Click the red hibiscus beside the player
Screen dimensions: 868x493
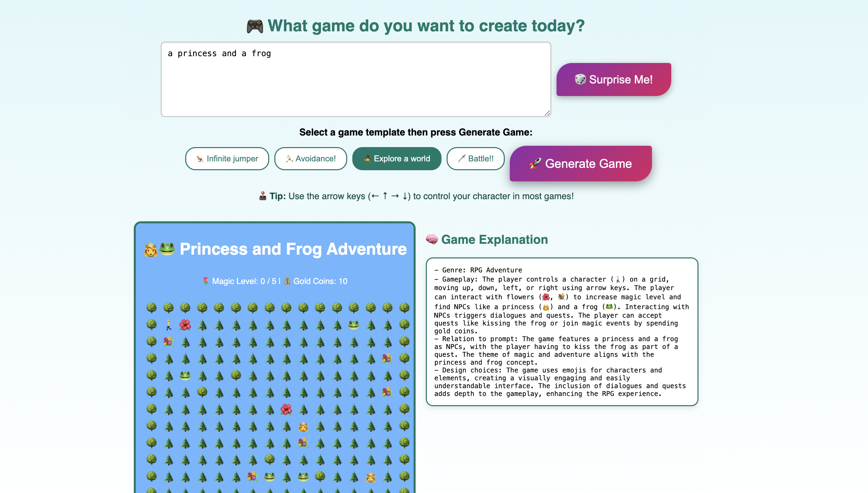click(x=185, y=325)
